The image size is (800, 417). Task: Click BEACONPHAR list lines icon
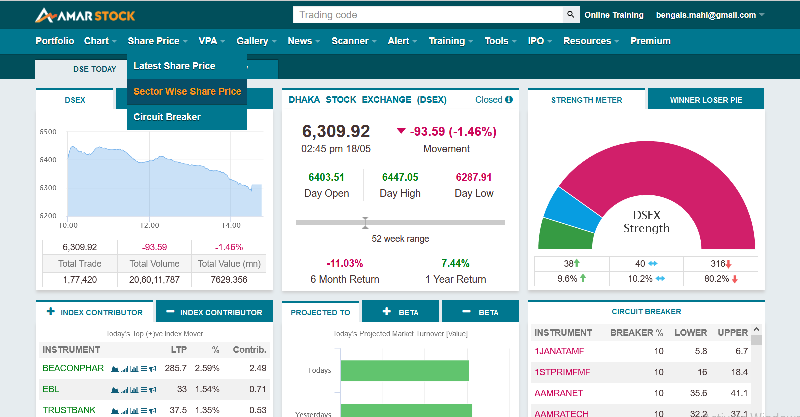144,369
